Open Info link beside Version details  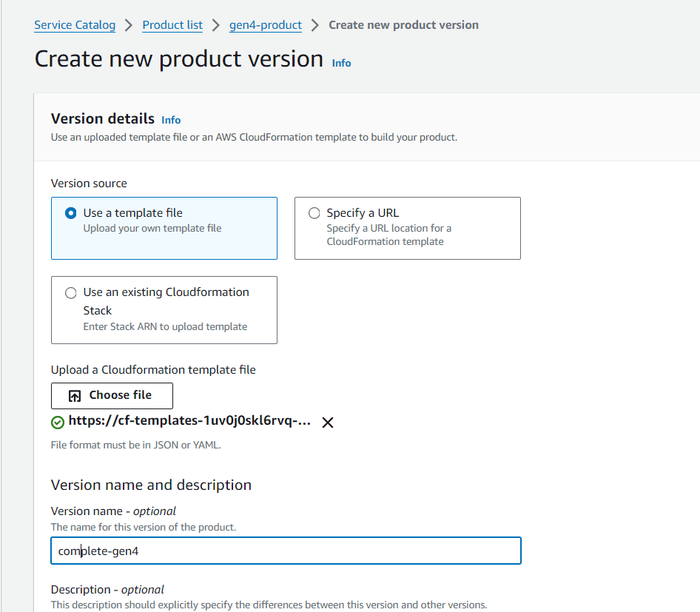171,120
